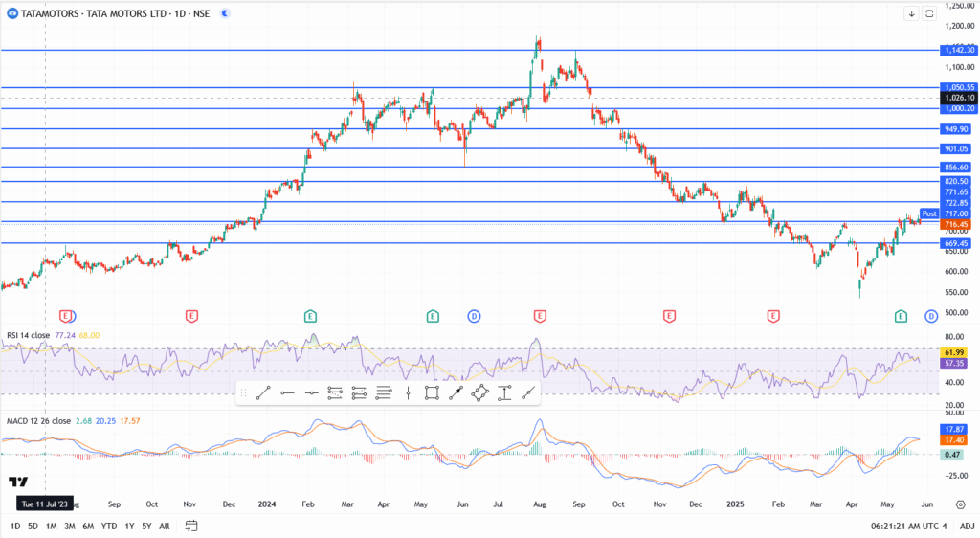Click the TATAMOTORS chart title legend
Image resolution: width=980 pixels, height=538 pixels.
coord(116,13)
